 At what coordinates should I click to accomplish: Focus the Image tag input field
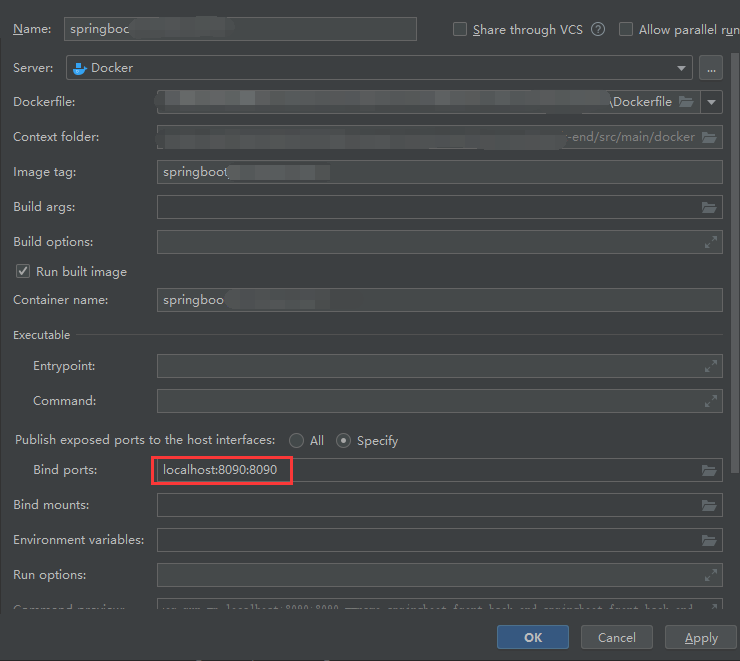click(x=439, y=172)
